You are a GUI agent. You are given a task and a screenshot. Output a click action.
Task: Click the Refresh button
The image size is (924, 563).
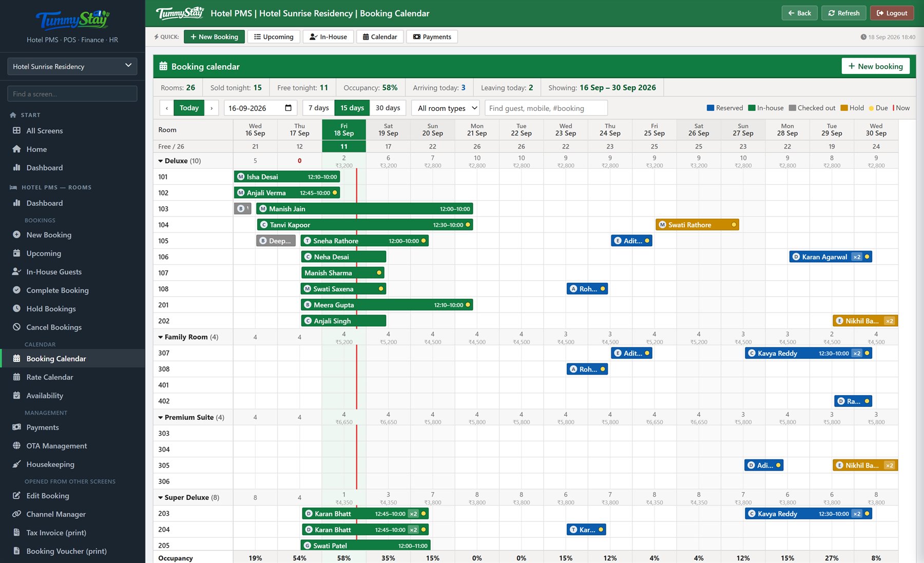pos(844,13)
